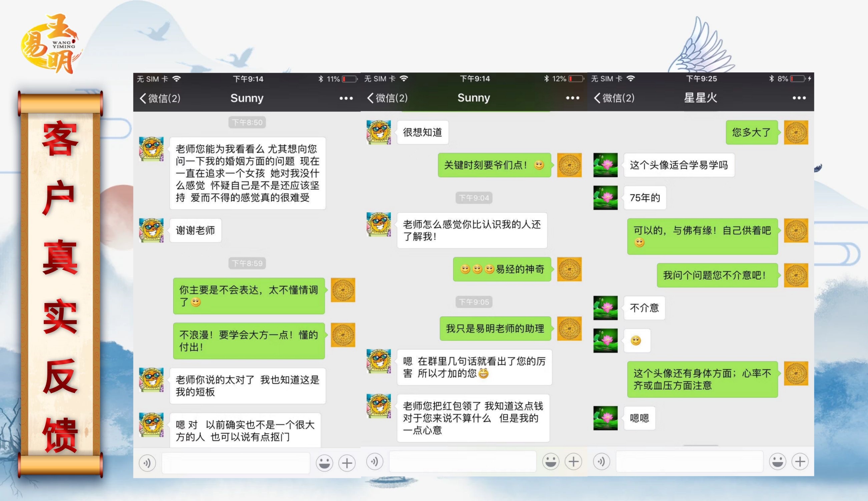868x501 pixels.
Task: Open emoji picker in second Sunny chat
Action: (550, 461)
